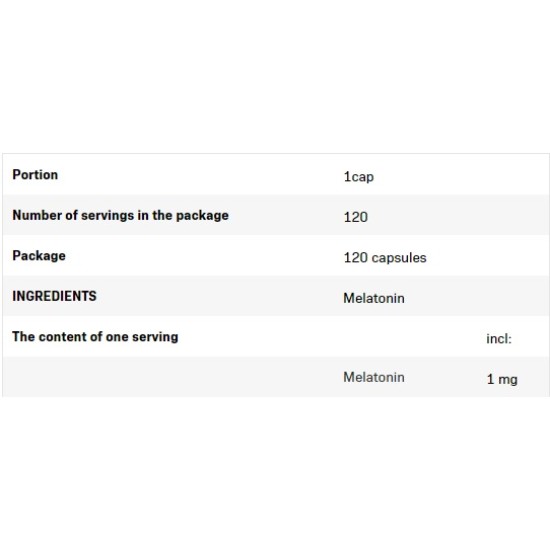This screenshot has height=550, width=550.
Task: Click the incl: column text
Action: click(x=499, y=339)
